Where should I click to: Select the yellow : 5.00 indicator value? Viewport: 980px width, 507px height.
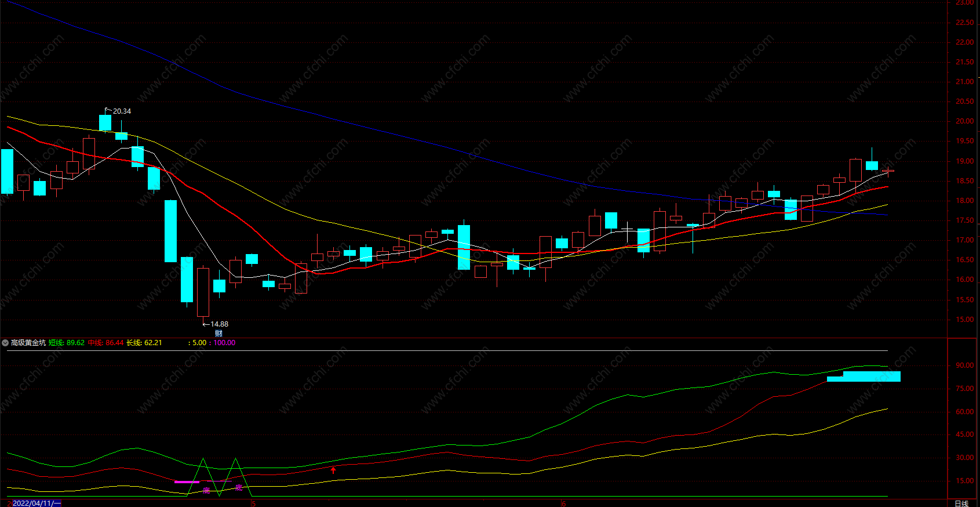coord(197,343)
